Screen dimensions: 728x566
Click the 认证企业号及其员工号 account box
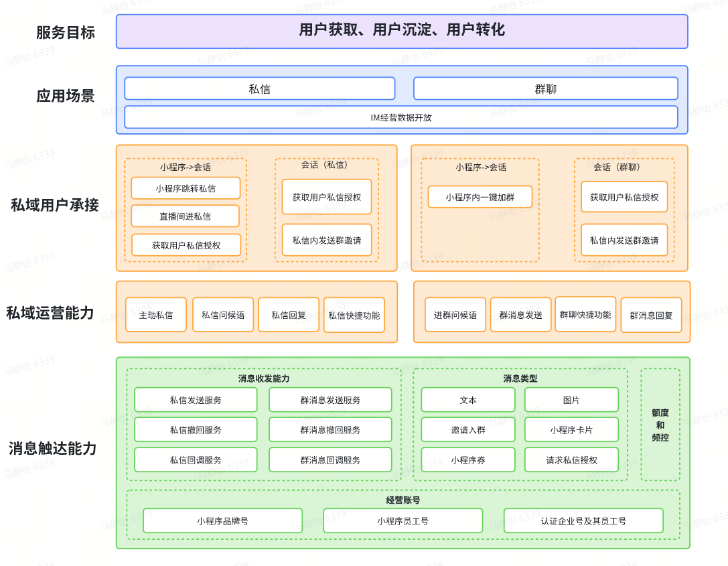click(583, 520)
